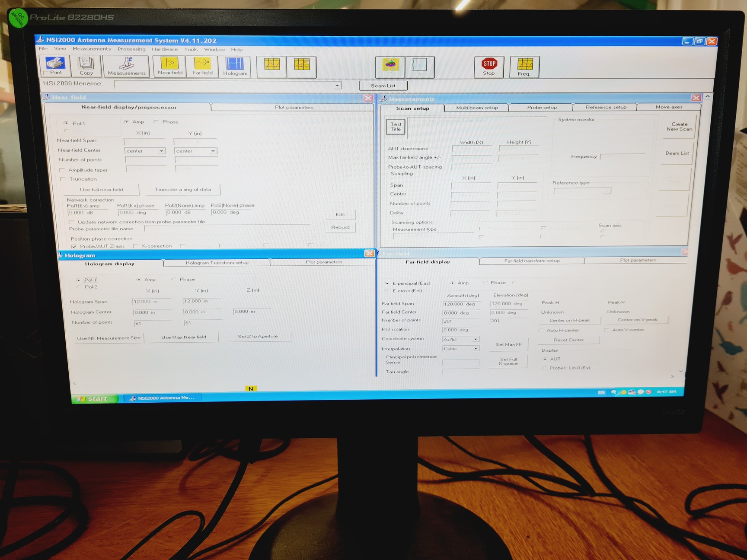Open the Interpolation Cubic dropdown
Screen dimensions: 747x560
coord(476,349)
